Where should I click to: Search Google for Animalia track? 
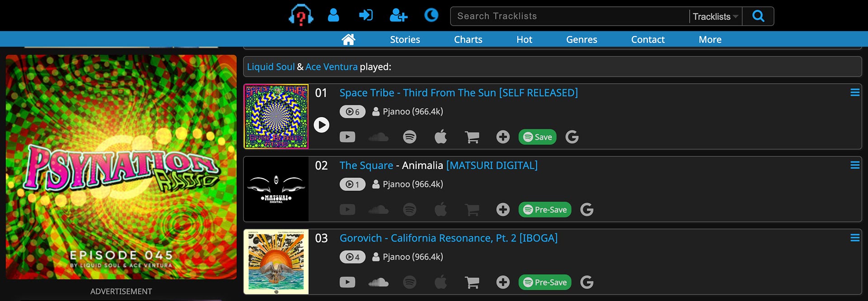pos(587,209)
